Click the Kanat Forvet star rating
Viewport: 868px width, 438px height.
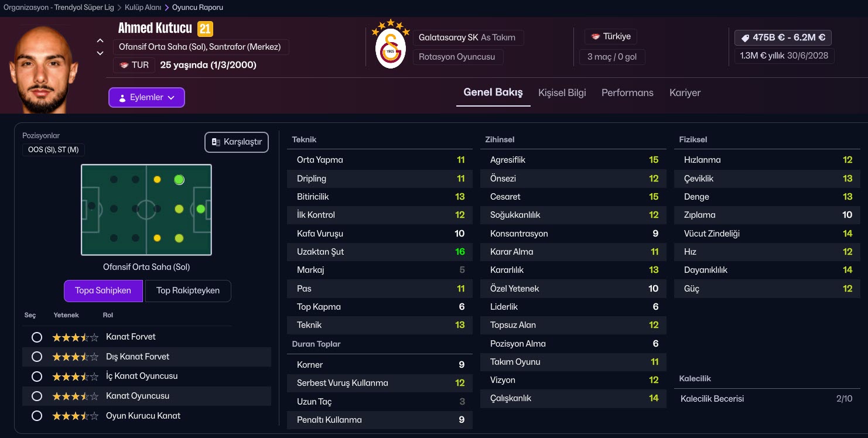(75, 337)
